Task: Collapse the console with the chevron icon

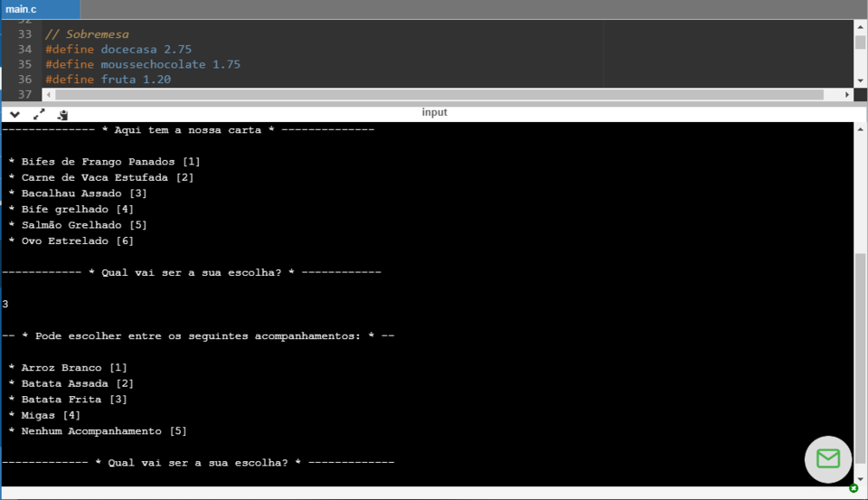Action: [x=15, y=114]
